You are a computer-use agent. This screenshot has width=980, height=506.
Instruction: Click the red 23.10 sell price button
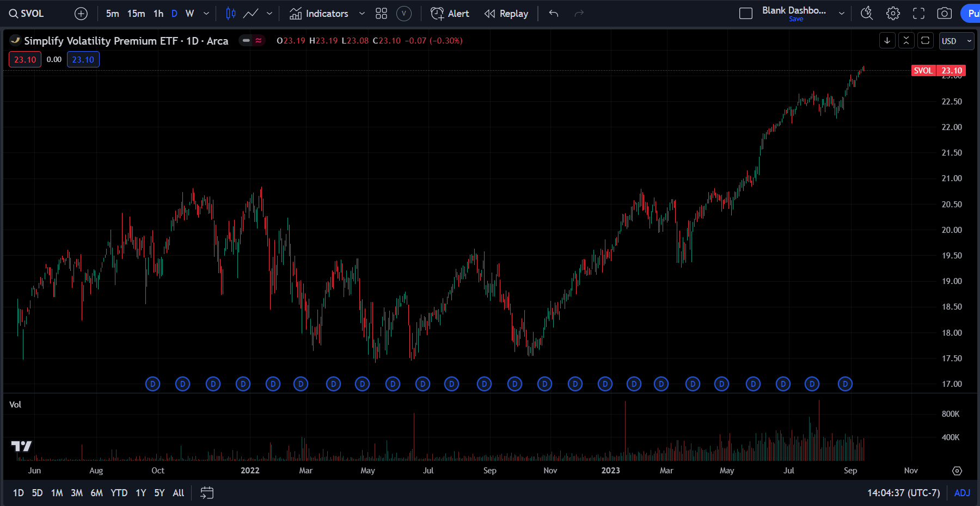point(25,60)
